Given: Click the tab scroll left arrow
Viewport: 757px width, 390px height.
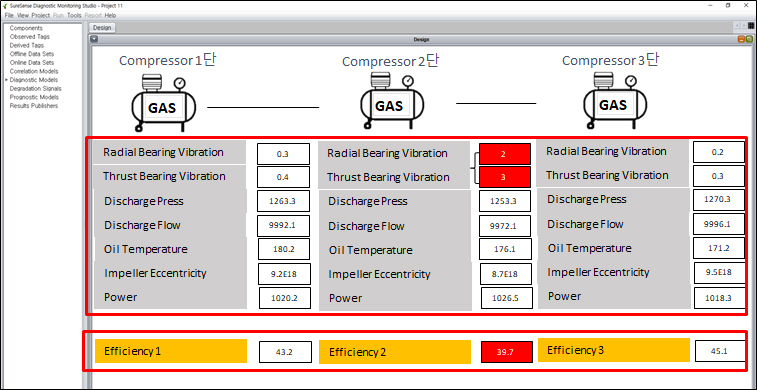Looking at the screenshot, I should point(737,26).
